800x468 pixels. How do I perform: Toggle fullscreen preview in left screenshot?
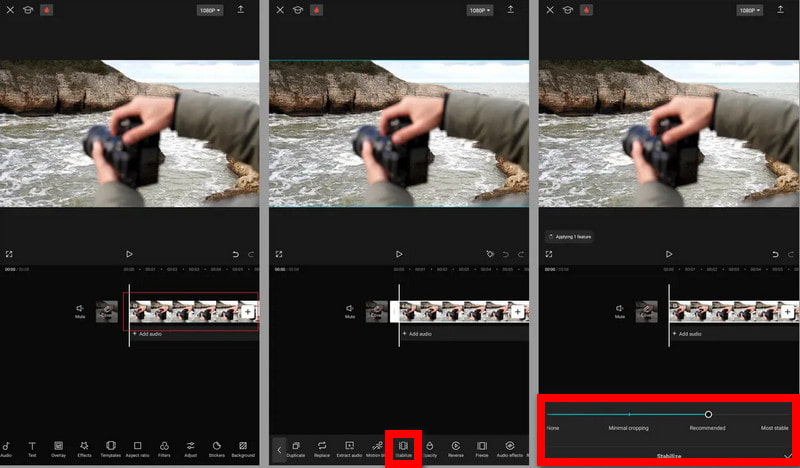point(9,254)
